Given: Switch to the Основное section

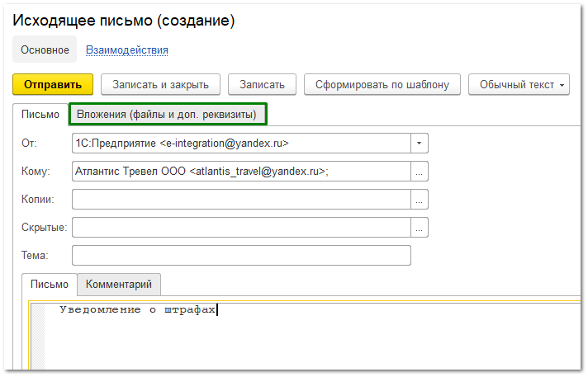Looking at the screenshot, I should click(x=45, y=49).
